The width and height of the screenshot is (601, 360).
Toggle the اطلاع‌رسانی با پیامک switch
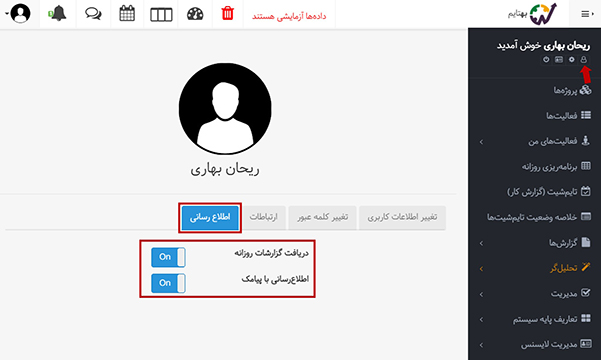pos(168,283)
